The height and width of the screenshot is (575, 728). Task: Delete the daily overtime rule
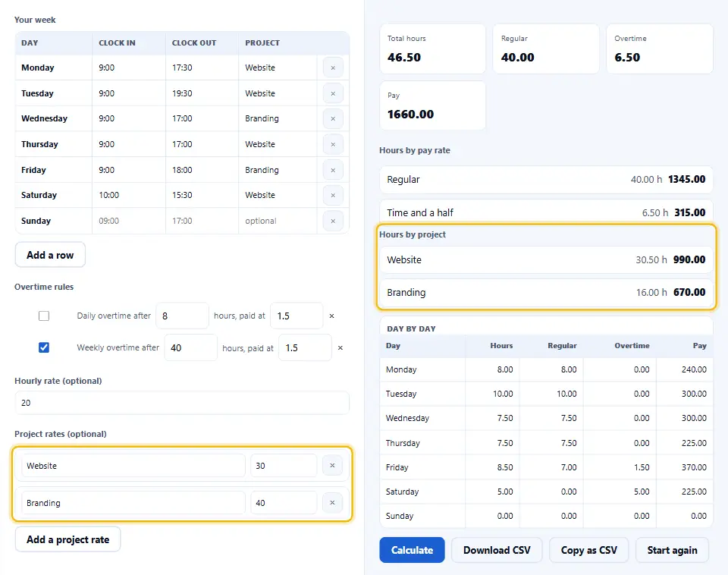point(331,316)
